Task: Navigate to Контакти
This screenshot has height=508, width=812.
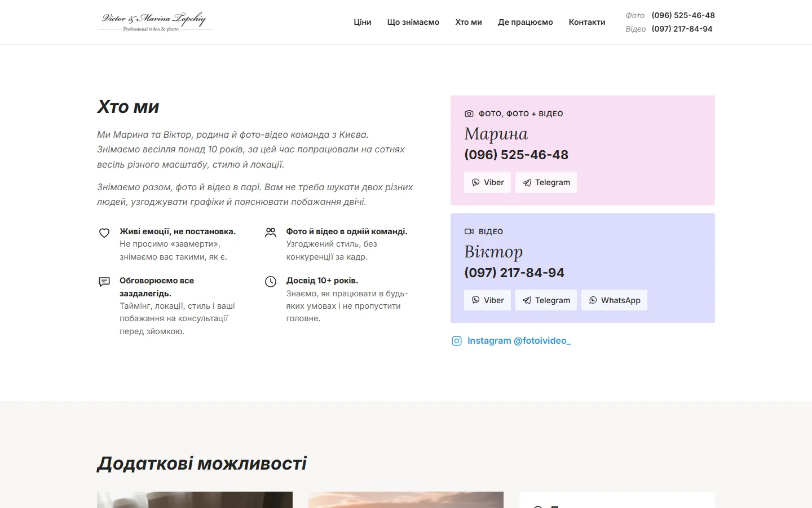Action: [587, 22]
